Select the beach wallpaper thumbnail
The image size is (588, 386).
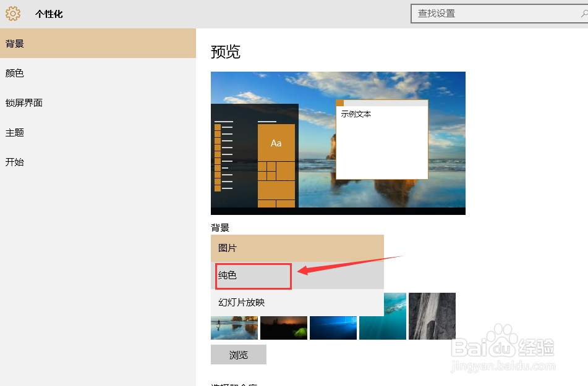pos(234,327)
